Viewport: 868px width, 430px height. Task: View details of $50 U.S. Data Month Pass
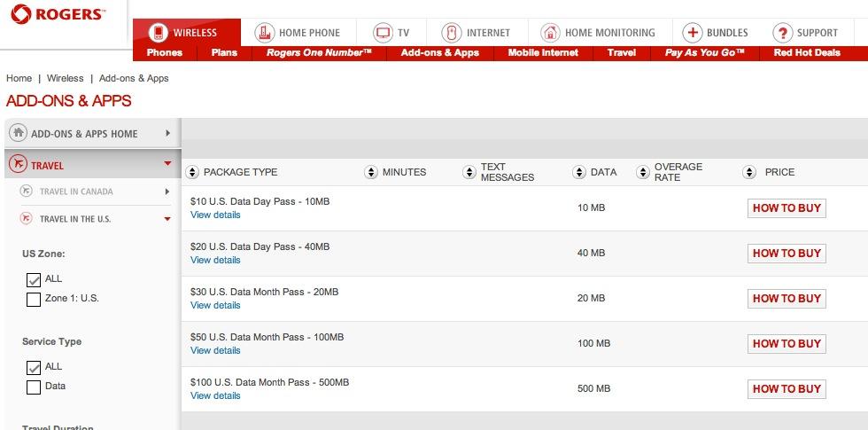point(215,350)
